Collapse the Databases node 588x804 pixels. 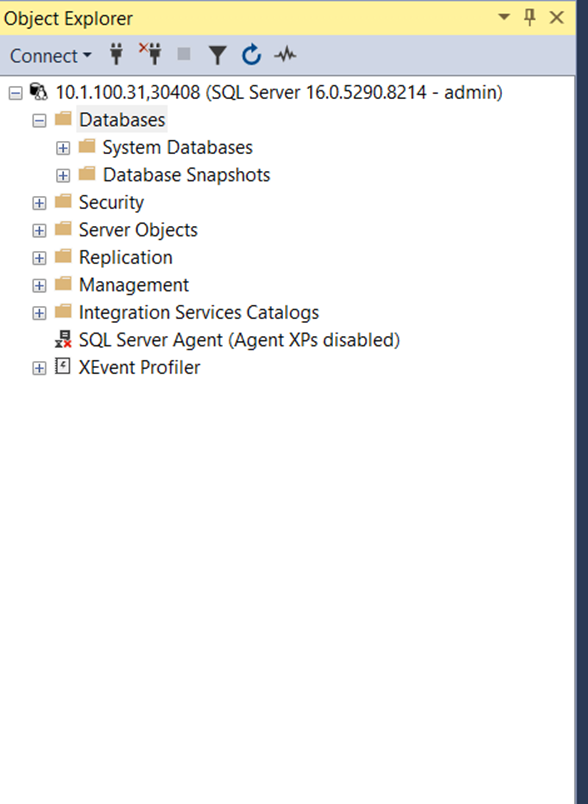39,120
